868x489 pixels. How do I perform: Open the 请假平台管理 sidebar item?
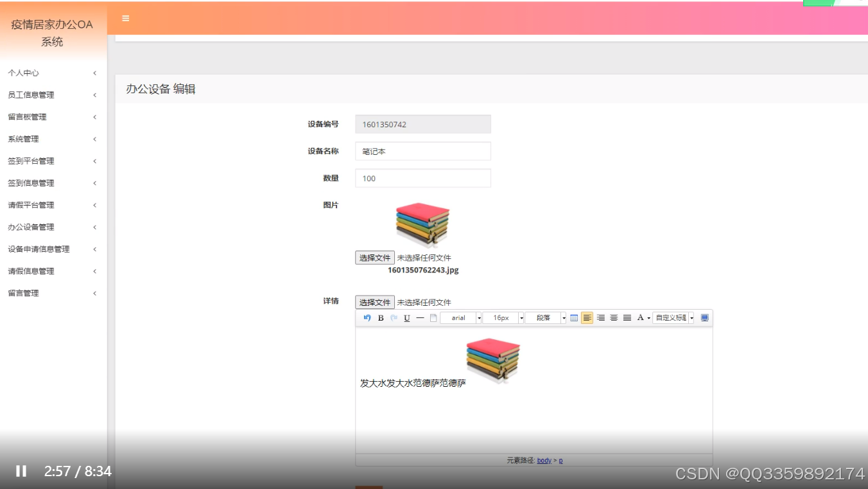tap(53, 205)
